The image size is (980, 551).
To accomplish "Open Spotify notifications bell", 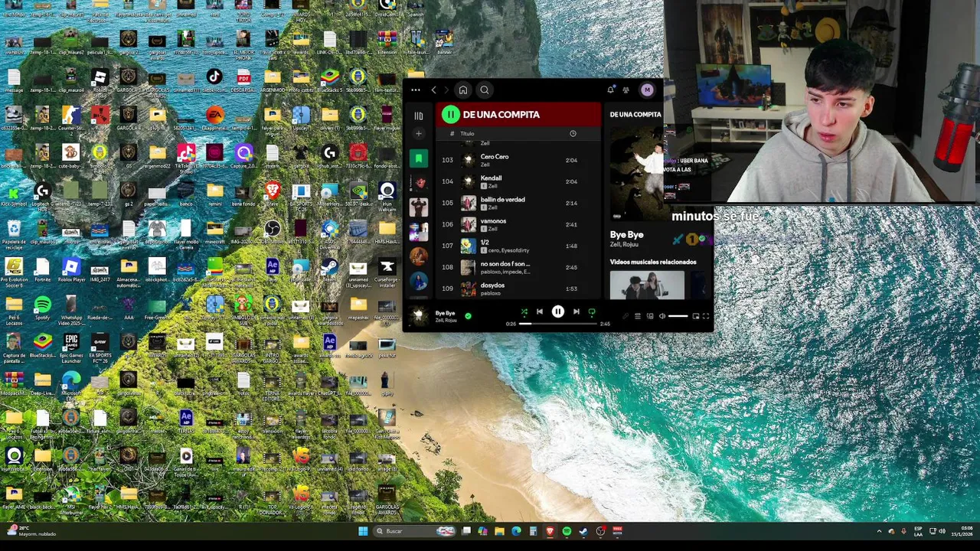I will coord(610,90).
